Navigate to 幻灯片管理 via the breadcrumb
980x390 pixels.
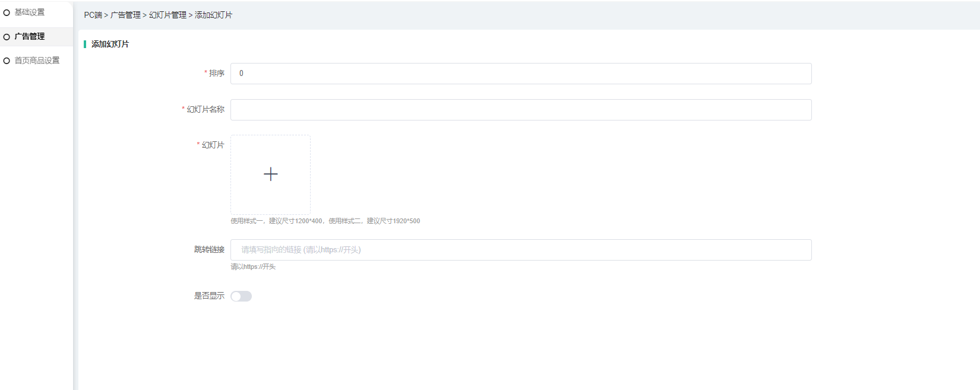[x=167, y=15]
